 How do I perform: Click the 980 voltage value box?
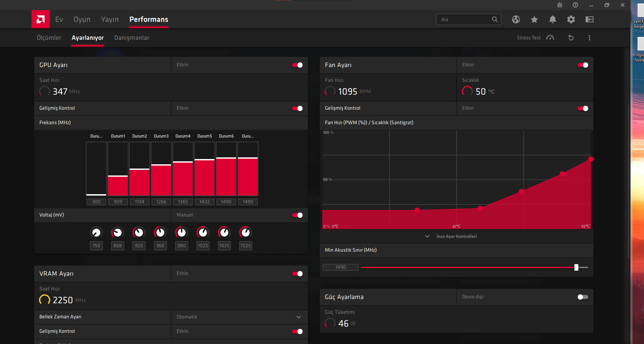(x=182, y=246)
